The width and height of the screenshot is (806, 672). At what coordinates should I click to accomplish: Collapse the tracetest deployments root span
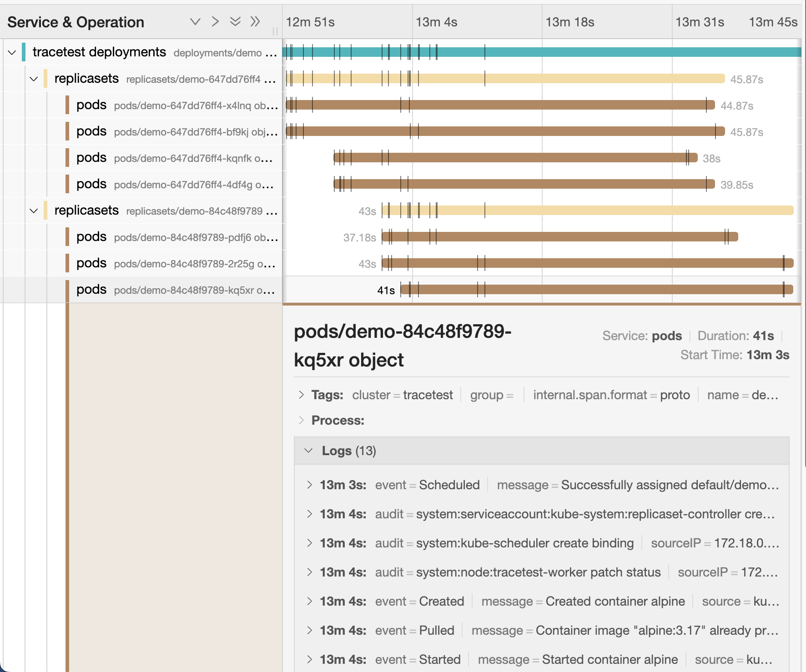pos(12,52)
